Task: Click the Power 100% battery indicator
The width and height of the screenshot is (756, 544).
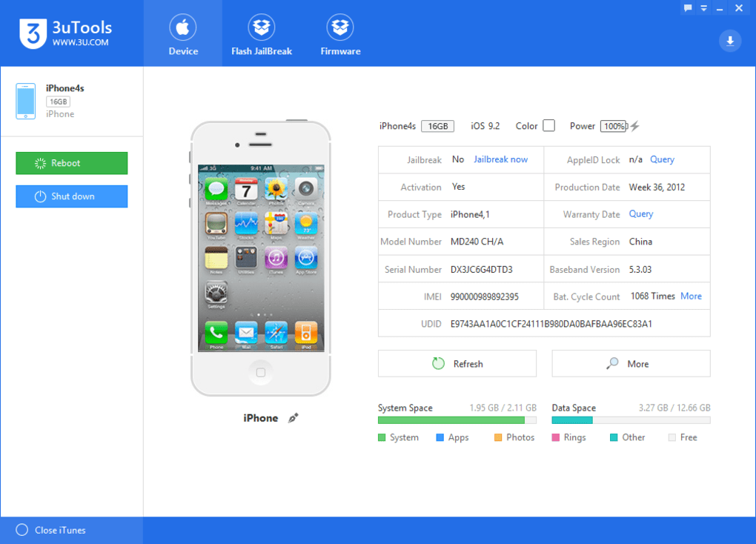Action: point(614,126)
